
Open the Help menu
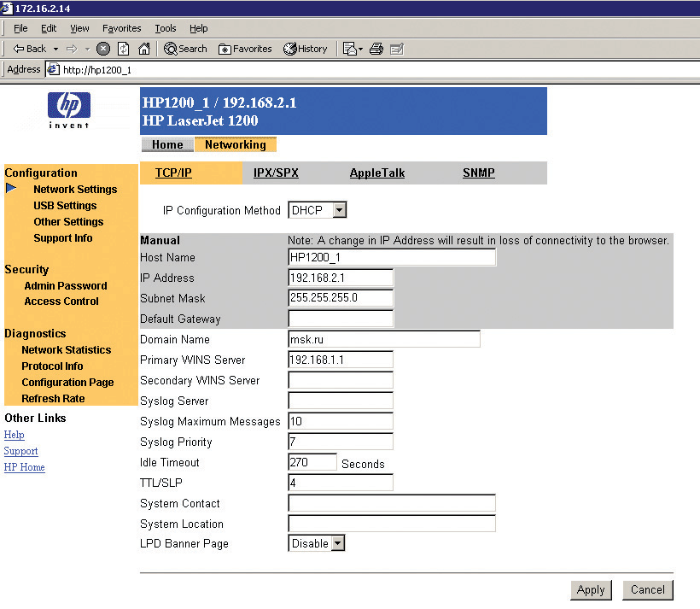199,28
